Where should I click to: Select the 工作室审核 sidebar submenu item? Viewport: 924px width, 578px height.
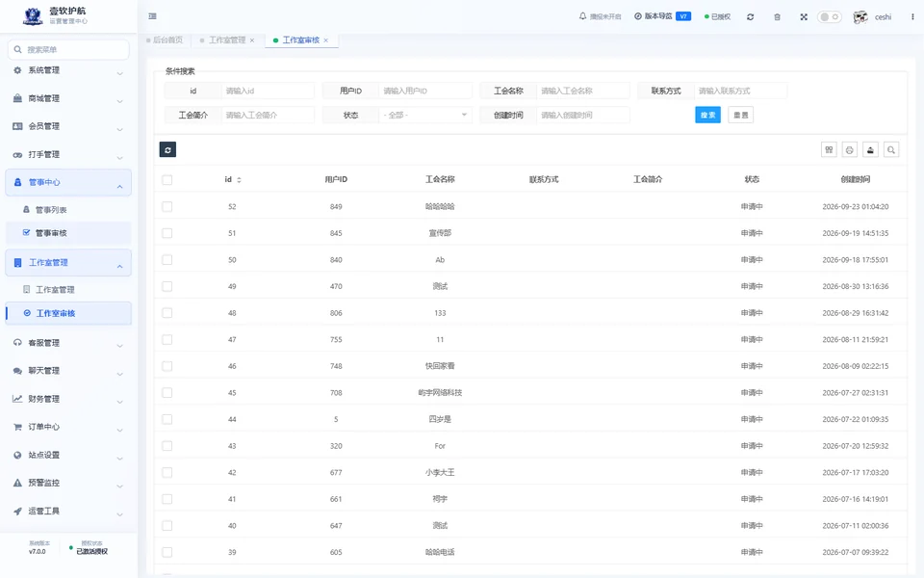(68, 313)
